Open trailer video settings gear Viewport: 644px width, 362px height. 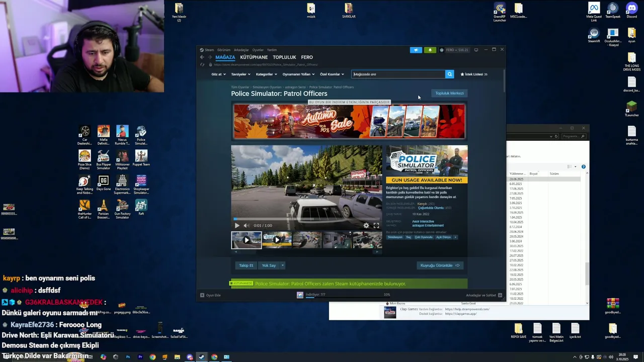(x=366, y=225)
